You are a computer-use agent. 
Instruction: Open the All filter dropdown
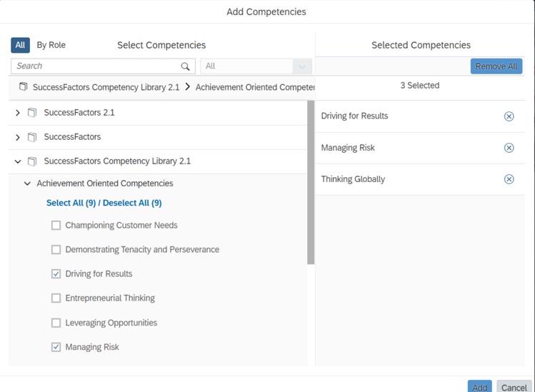pos(301,66)
